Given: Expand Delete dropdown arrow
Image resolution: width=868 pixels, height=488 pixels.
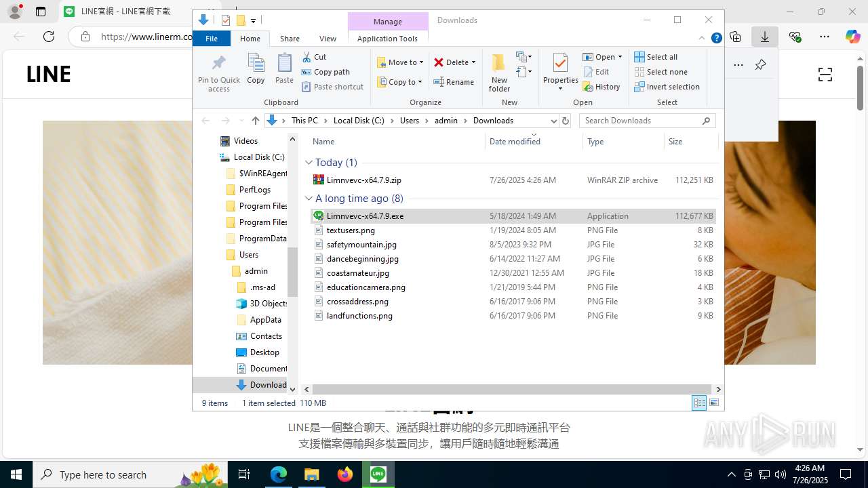Looking at the screenshot, I should coord(473,62).
